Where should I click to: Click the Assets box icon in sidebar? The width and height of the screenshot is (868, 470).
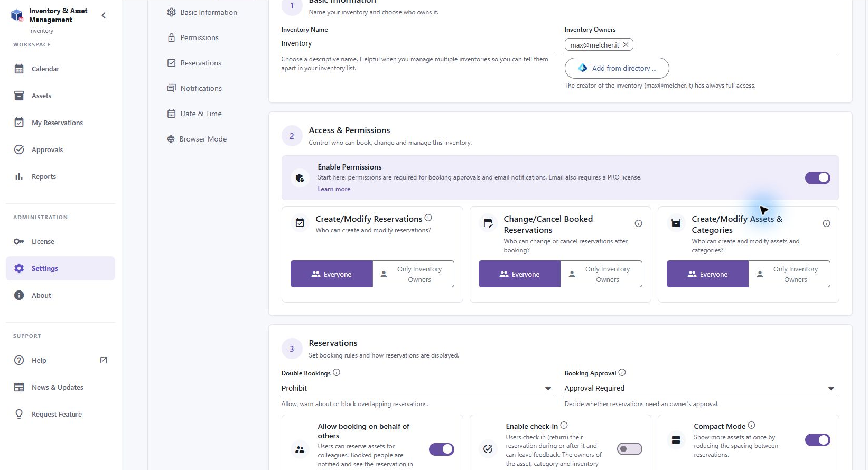click(x=19, y=96)
